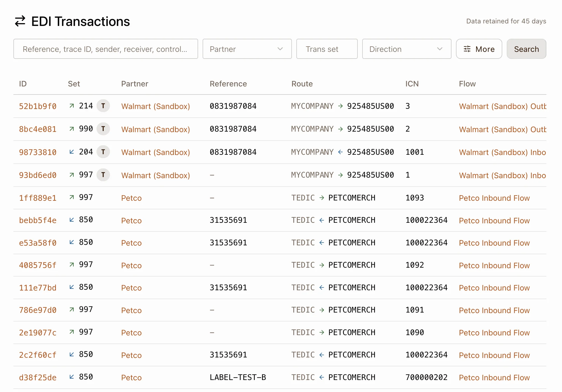Open Walmart (Sandbox) flow link in row 52b1b9f0
Image resolution: width=562 pixels, height=392 pixels.
click(x=503, y=106)
